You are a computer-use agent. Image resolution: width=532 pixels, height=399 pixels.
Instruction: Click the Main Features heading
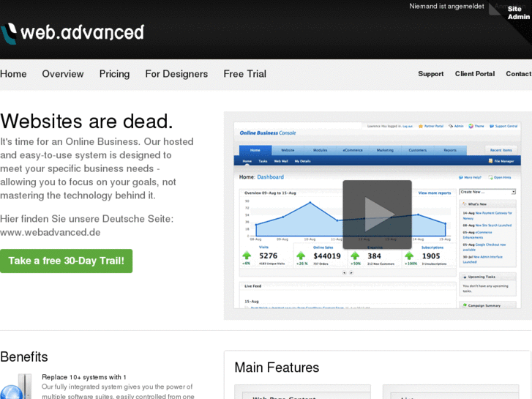277,368
